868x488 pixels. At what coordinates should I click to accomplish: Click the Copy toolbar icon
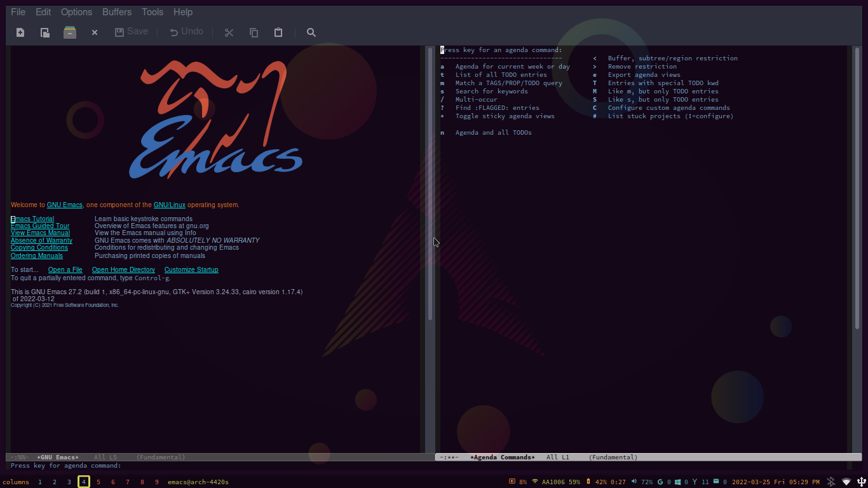pos(254,32)
